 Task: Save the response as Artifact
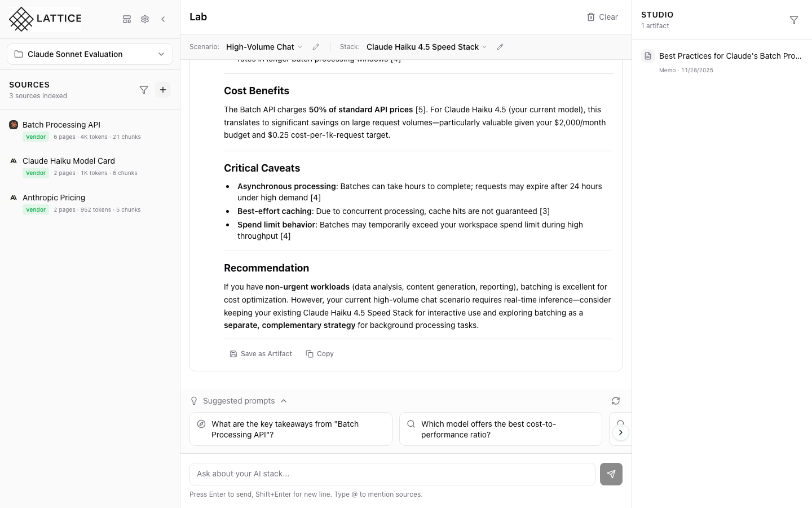[x=261, y=353]
